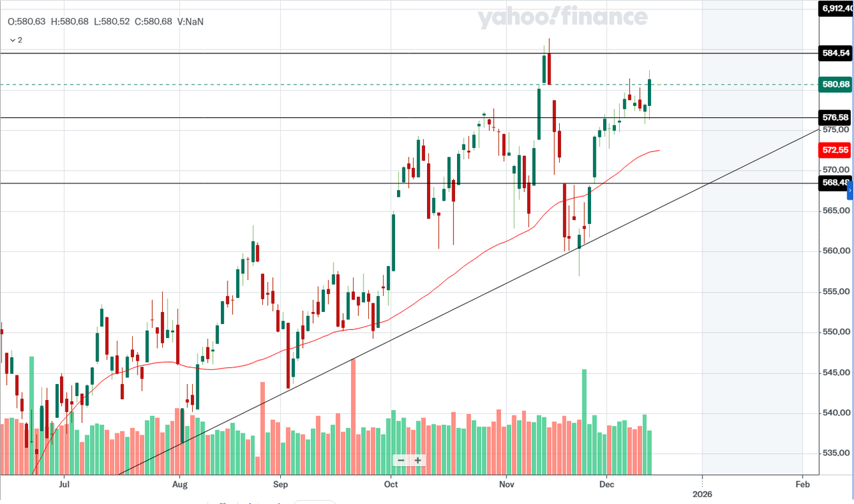
Task: Click the Feb label on time axis
Action: pos(803,484)
